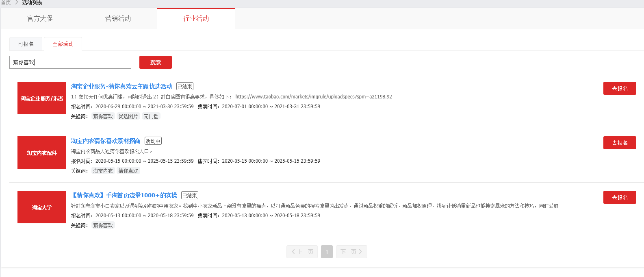Click 已结束 badge on 淘宝大学 activity
This screenshot has width=644, height=277.
pyautogui.click(x=190, y=196)
